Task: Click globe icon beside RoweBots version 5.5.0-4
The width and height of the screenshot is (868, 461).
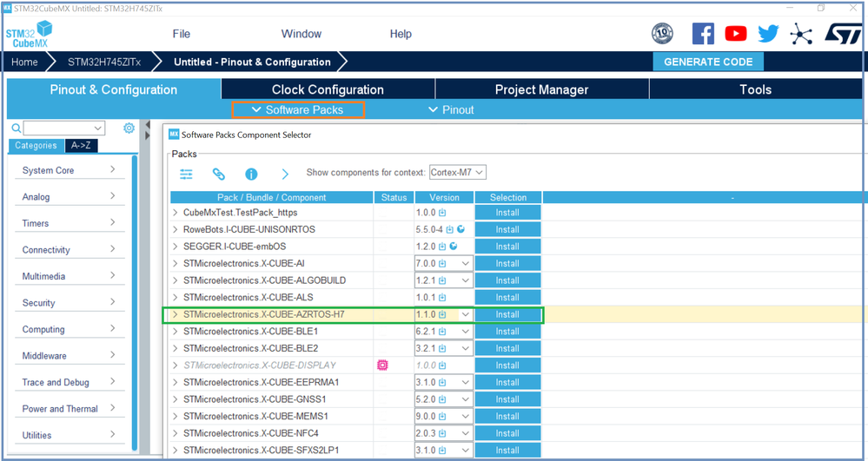Action: [461, 229]
